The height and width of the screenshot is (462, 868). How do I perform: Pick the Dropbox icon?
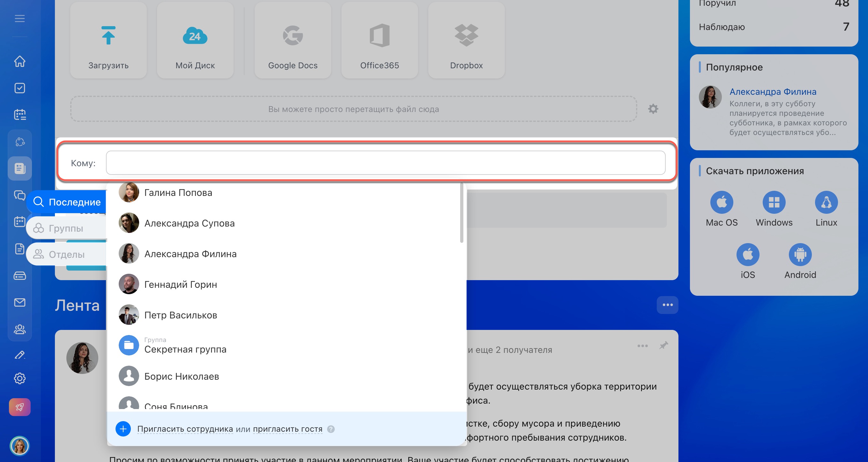tap(466, 35)
